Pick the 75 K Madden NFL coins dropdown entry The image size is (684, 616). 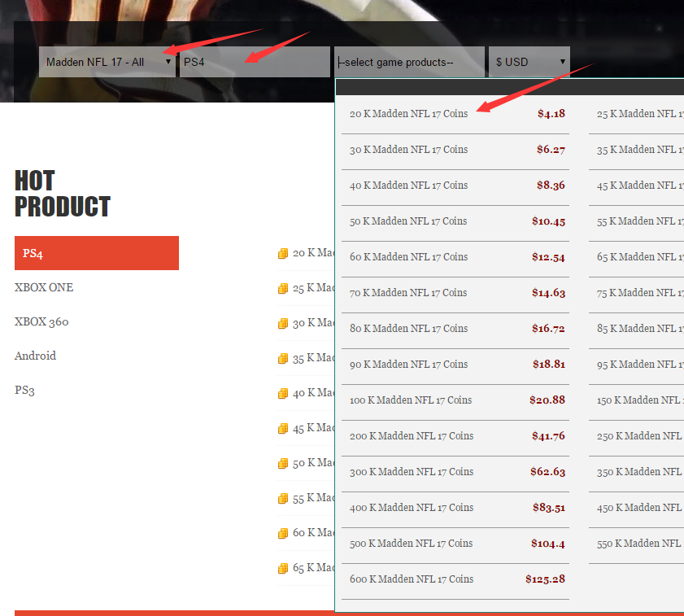coord(637,293)
